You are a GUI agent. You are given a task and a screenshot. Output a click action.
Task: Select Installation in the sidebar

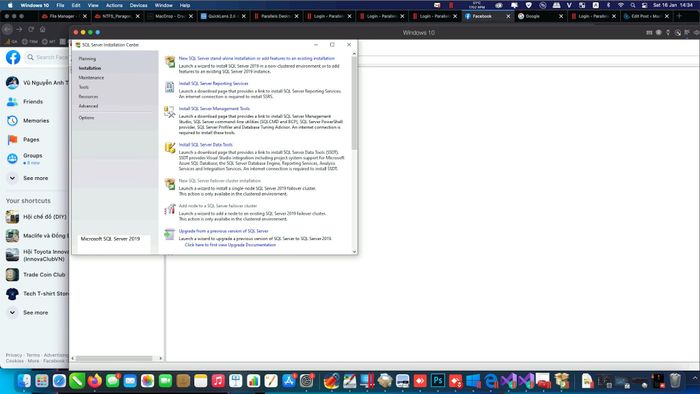coord(90,68)
